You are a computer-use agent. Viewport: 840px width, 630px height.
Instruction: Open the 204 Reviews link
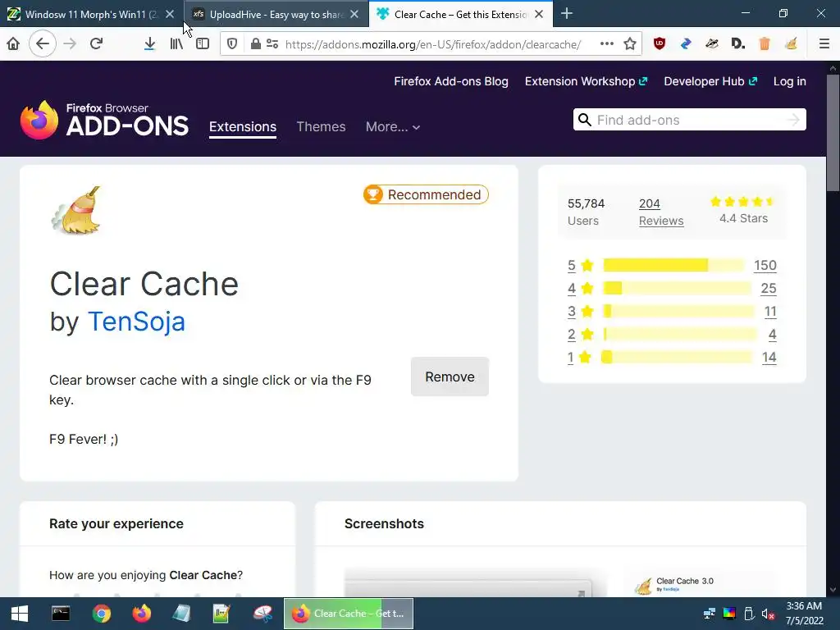661,212
